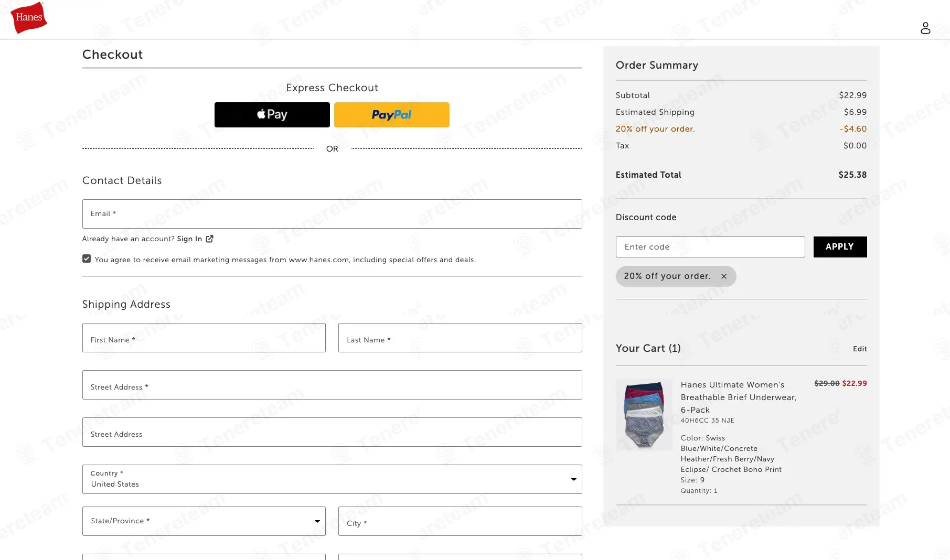Click the required Street Address field
Screen dimensions: 950x560
(332, 385)
